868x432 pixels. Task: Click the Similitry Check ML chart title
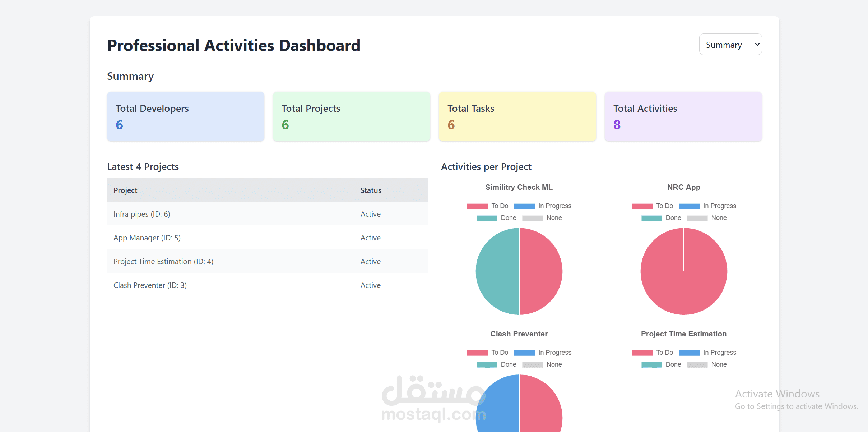click(x=519, y=187)
